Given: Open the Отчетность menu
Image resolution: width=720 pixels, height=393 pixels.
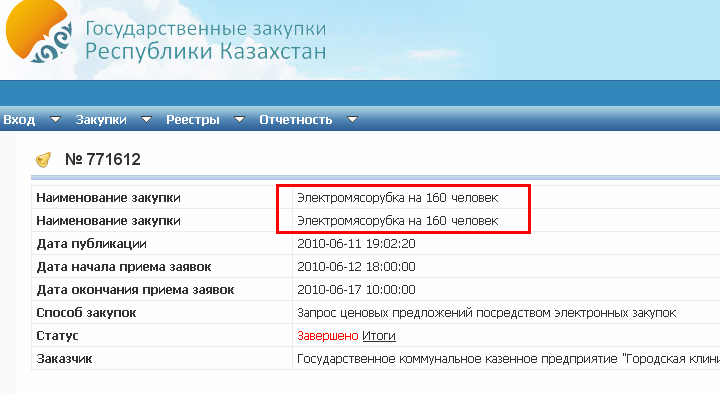Looking at the screenshot, I should click(x=296, y=120).
